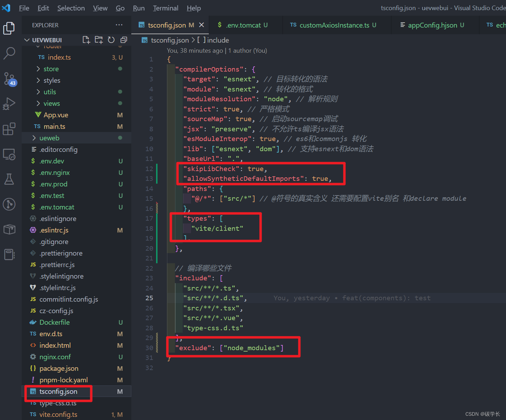The image size is (506, 420).
Task: Open the Go menu
Action: [120, 8]
